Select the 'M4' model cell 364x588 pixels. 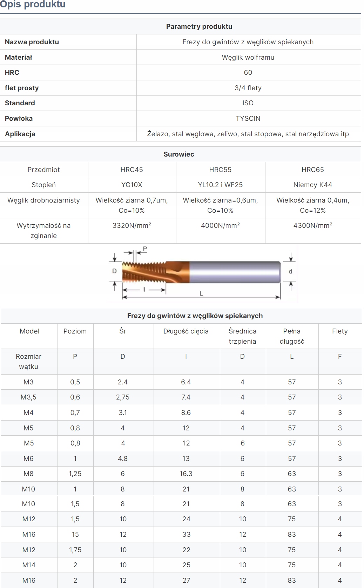pos(29,412)
